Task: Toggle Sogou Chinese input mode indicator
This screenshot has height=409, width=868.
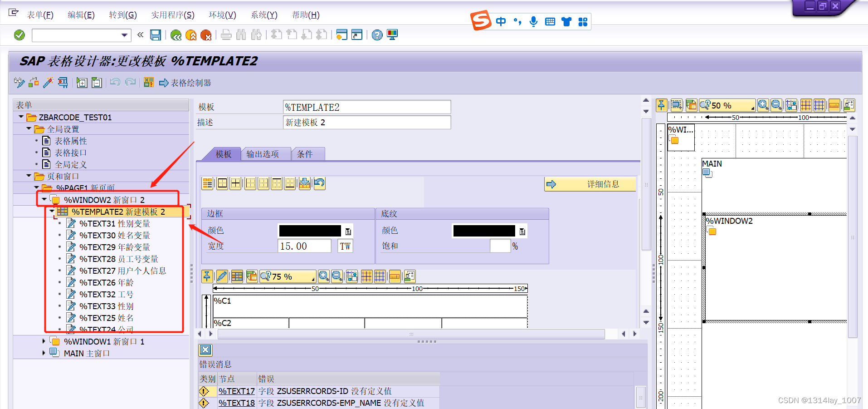Action: point(501,21)
